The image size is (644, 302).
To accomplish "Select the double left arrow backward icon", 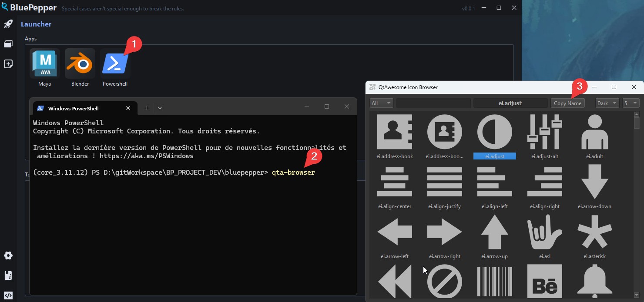I will click(395, 281).
